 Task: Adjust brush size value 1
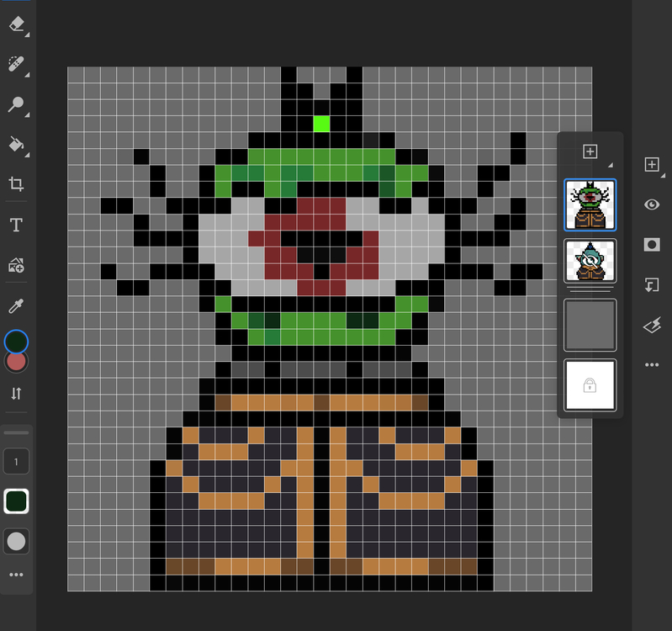[16, 462]
